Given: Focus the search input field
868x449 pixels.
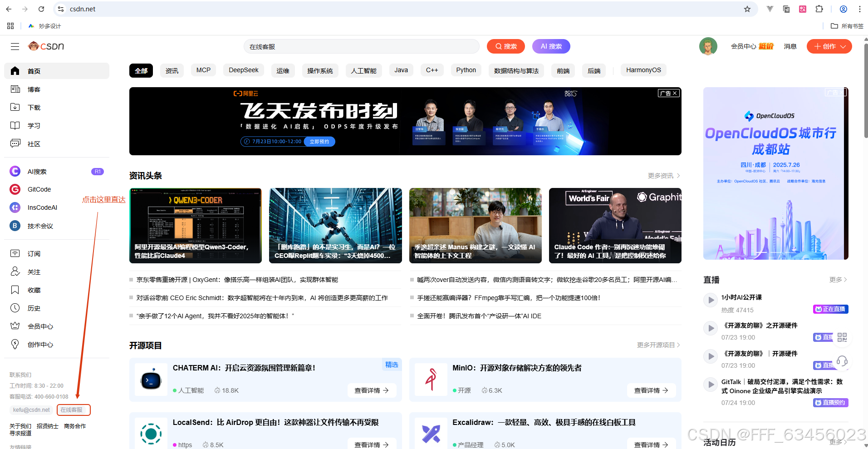Looking at the screenshot, I should click(361, 46).
